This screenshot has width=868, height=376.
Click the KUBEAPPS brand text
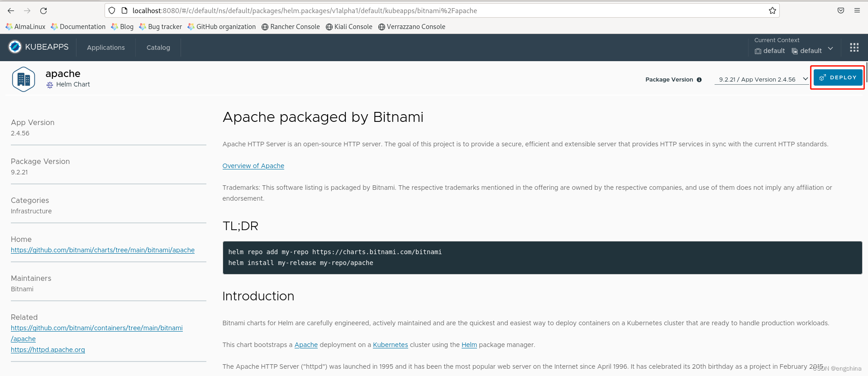pyautogui.click(x=47, y=47)
